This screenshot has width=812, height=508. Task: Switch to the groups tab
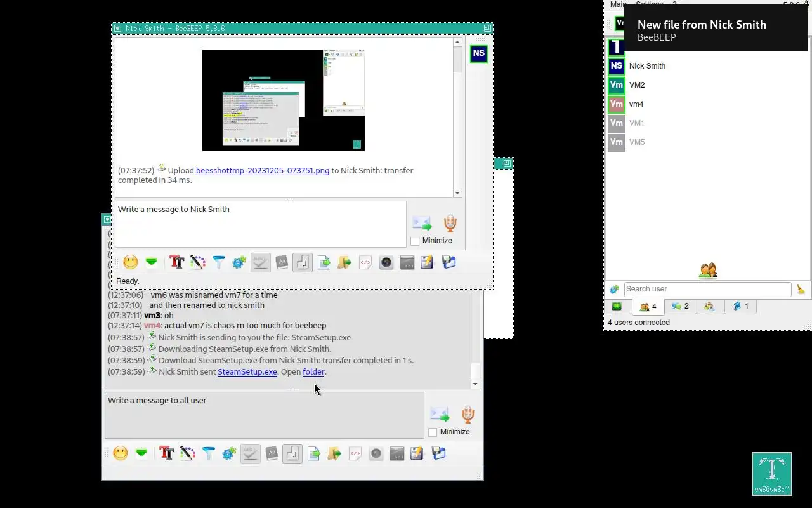point(709,306)
